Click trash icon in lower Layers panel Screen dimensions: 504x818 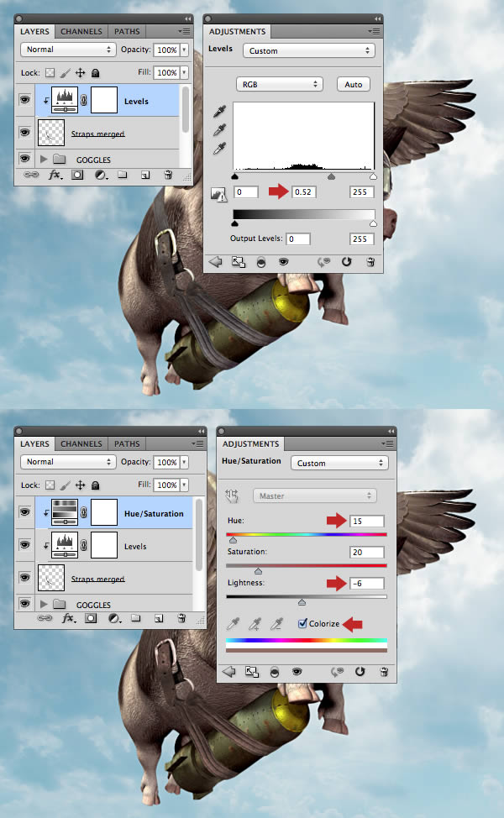tap(181, 618)
